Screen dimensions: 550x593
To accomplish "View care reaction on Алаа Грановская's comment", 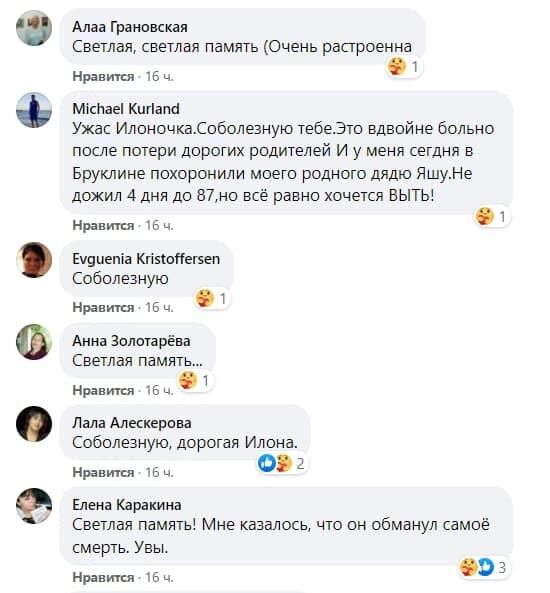I will point(396,67).
